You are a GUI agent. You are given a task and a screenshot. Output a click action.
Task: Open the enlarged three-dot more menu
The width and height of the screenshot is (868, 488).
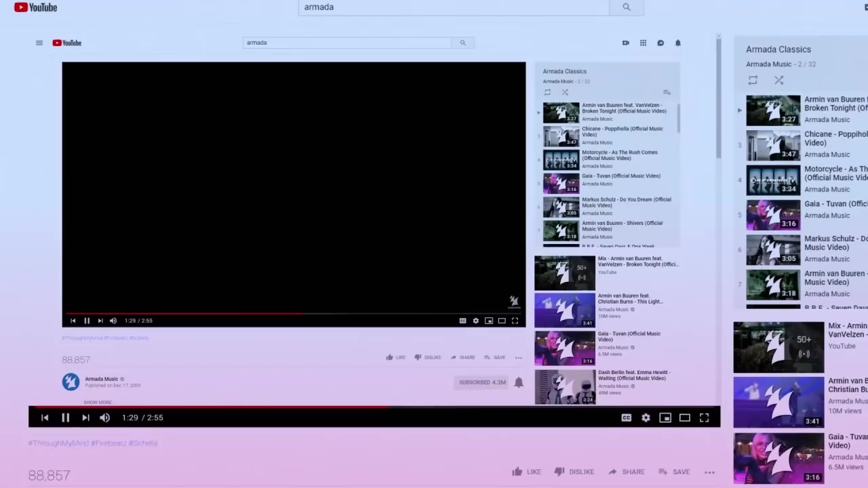click(709, 472)
